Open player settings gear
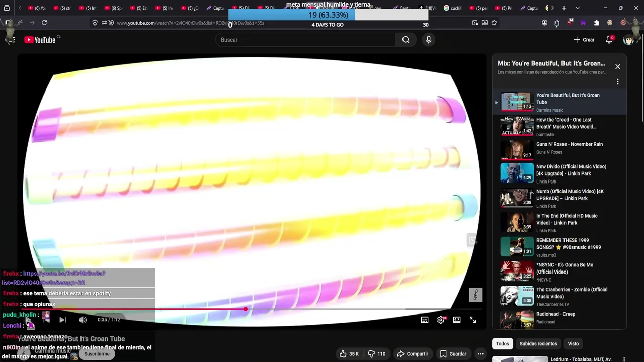644x362 pixels. [441, 320]
